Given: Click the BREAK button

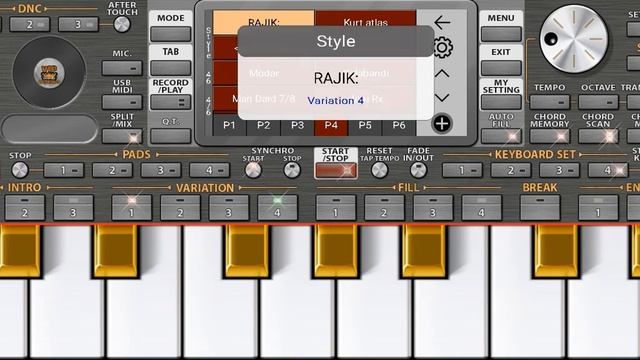Looking at the screenshot, I should [x=540, y=208].
